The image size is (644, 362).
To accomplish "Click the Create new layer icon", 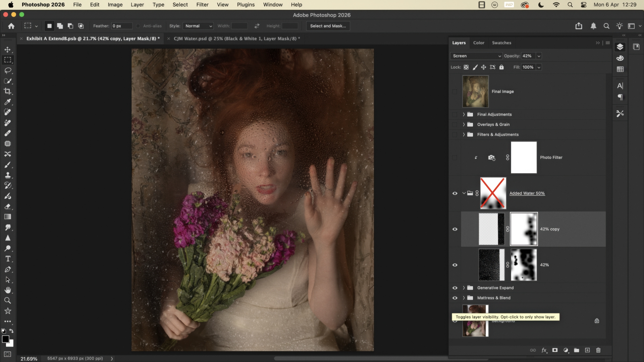I will 587,350.
